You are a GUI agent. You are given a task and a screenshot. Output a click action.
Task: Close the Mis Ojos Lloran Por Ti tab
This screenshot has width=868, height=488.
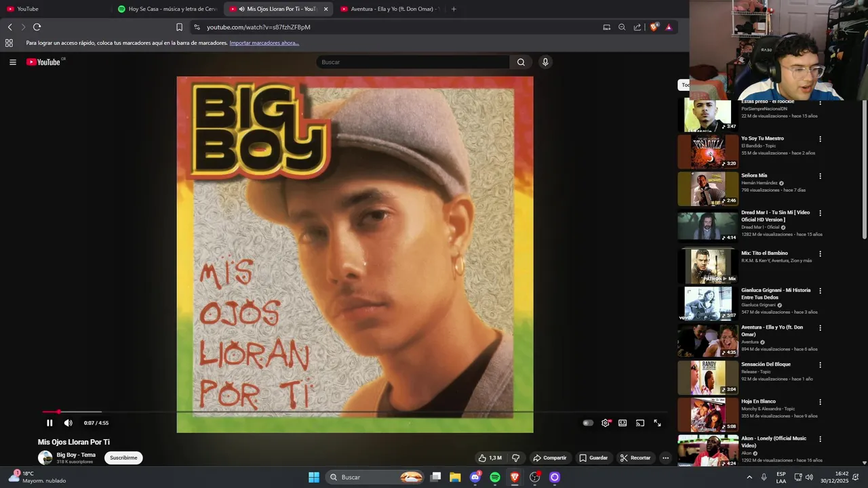[x=325, y=9]
